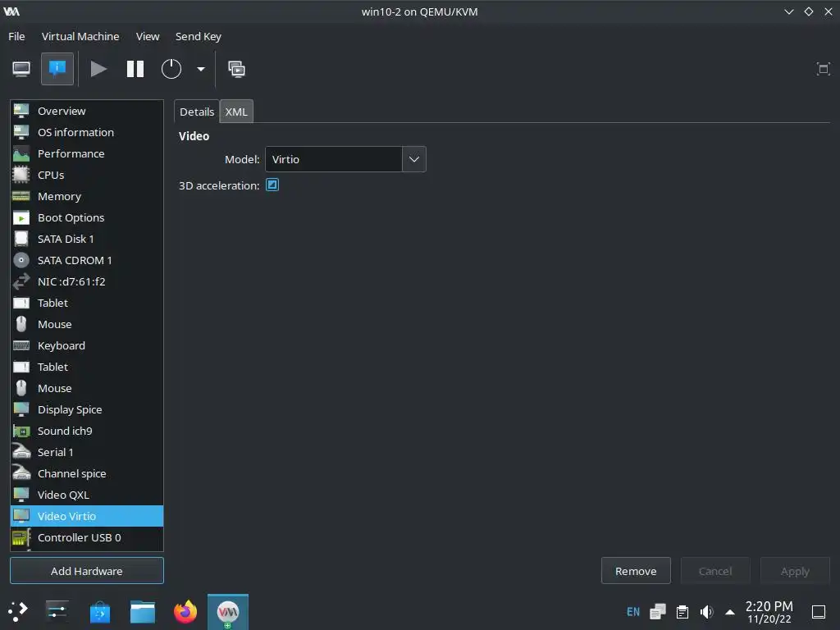
Task: Open the Send Key menu
Action: pos(199,36)
